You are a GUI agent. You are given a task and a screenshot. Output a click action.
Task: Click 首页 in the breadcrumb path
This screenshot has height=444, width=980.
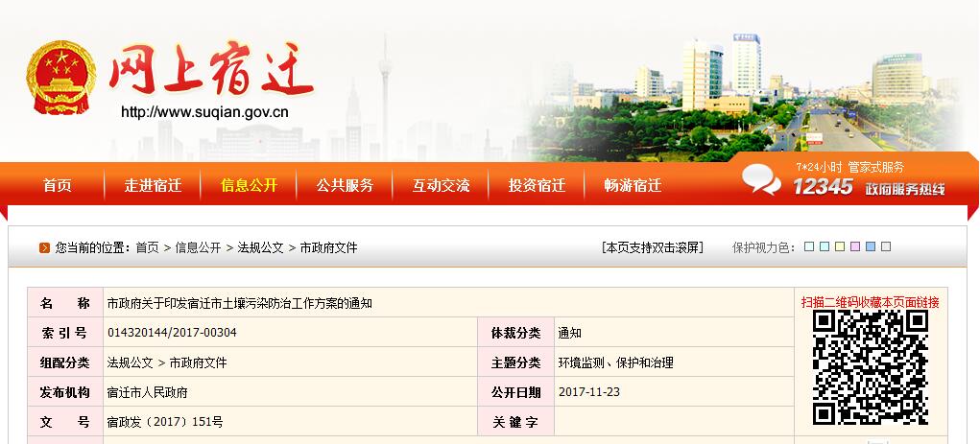147,247
